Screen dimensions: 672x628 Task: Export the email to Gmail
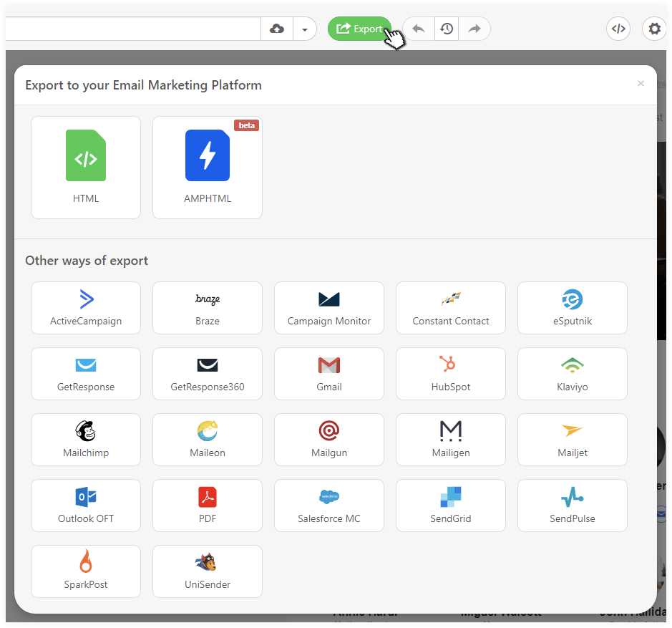329,374
